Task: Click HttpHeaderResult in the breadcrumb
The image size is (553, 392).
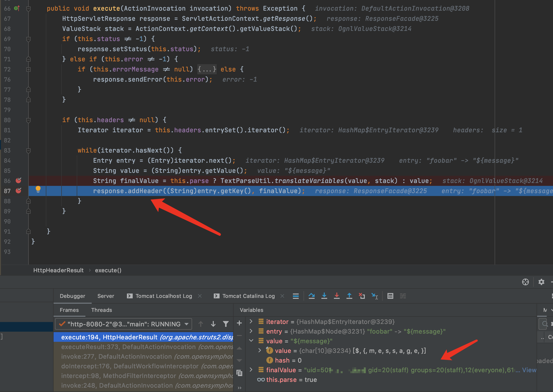Action: click(x=58, y=270)
